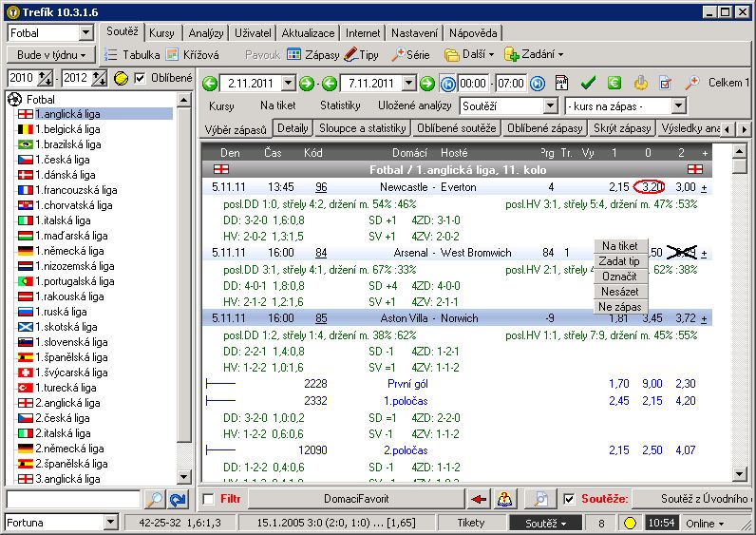Open the Fotbal sport dropdown
Screen dimensions: 756x535
tap(85, 33)
